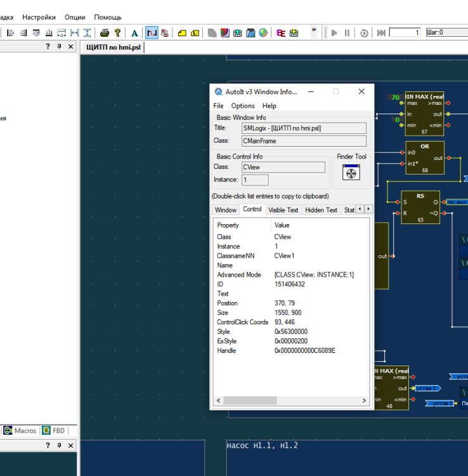Switch to the FBD tab
This screenshot has width=468, height=476.
click(54, 430)
